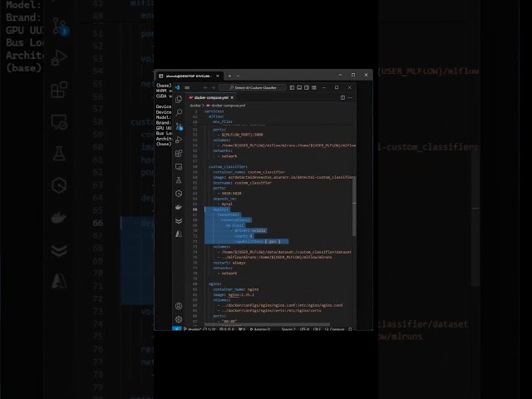The width and height of the screenshot is (532, 399).
Task: Click the 'image: nginx:1.25.1' line
Action: click(234, 295)
